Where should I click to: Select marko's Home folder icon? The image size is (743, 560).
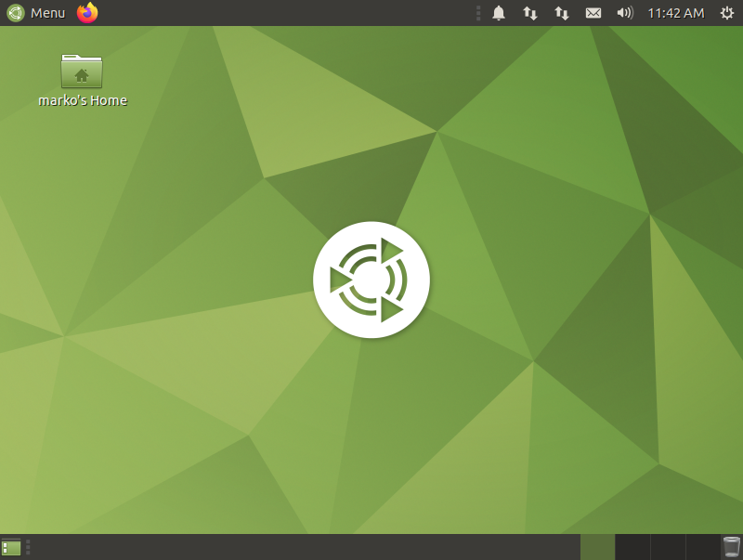tap(82, 72)
